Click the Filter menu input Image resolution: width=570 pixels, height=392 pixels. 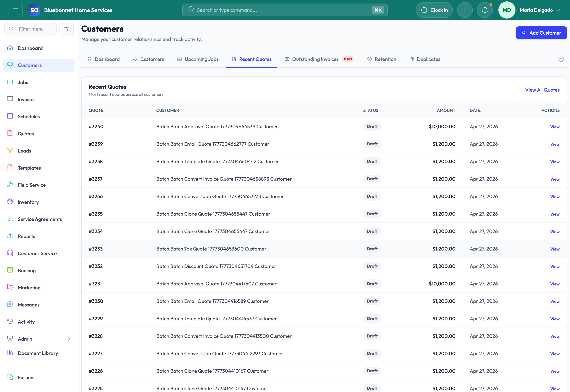point(30,29)
